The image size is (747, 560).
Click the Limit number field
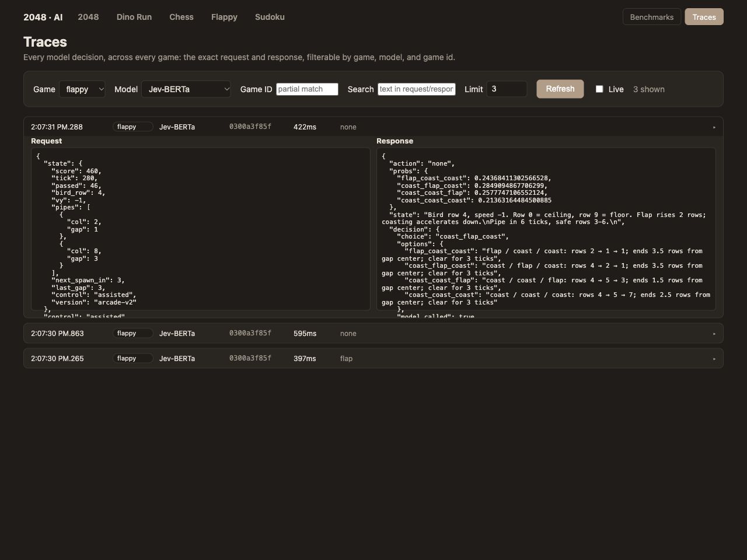tap(507, 89)
